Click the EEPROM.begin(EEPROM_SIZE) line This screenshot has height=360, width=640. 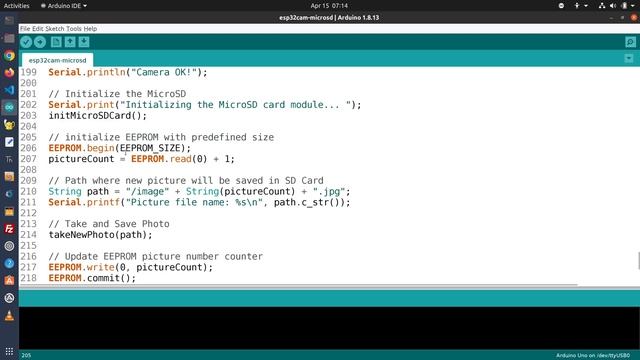click(x=120, y=148)
